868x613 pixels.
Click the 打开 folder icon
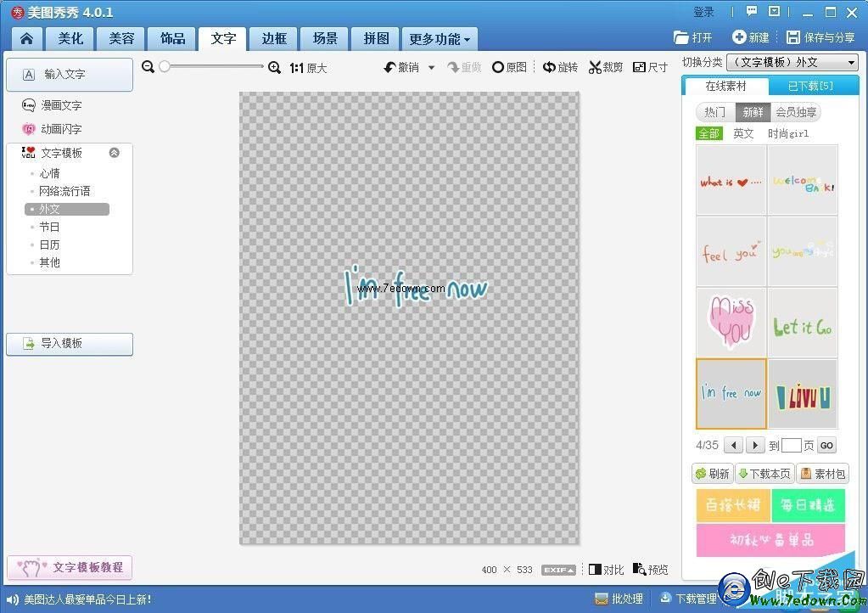coord(680,37)
